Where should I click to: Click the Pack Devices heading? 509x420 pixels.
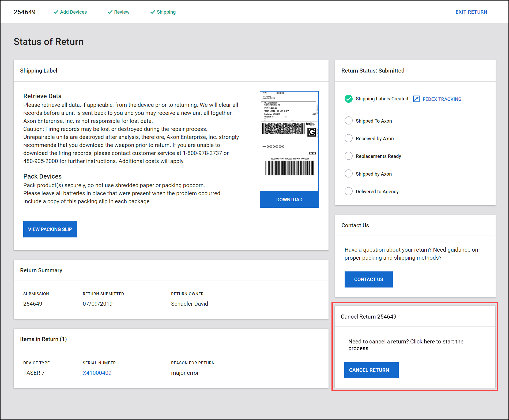(42, 176)
